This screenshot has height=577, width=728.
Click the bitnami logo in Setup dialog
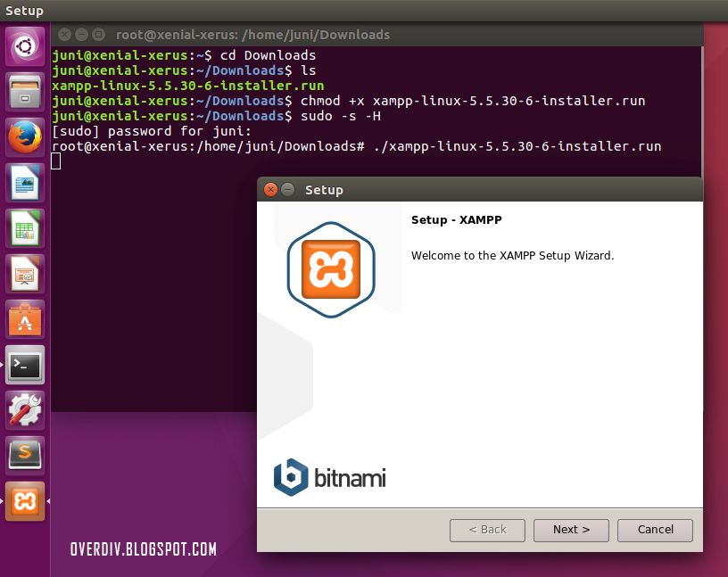(329, 477)
